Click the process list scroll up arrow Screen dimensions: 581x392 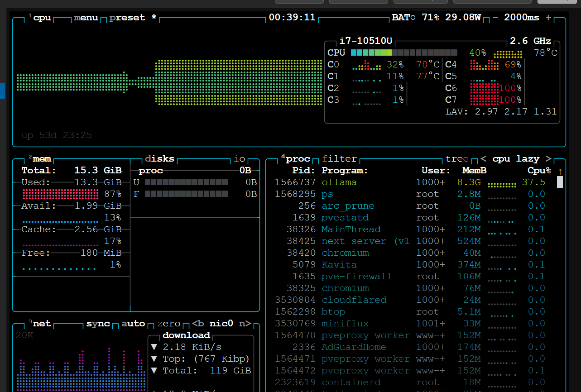[560, 171]
